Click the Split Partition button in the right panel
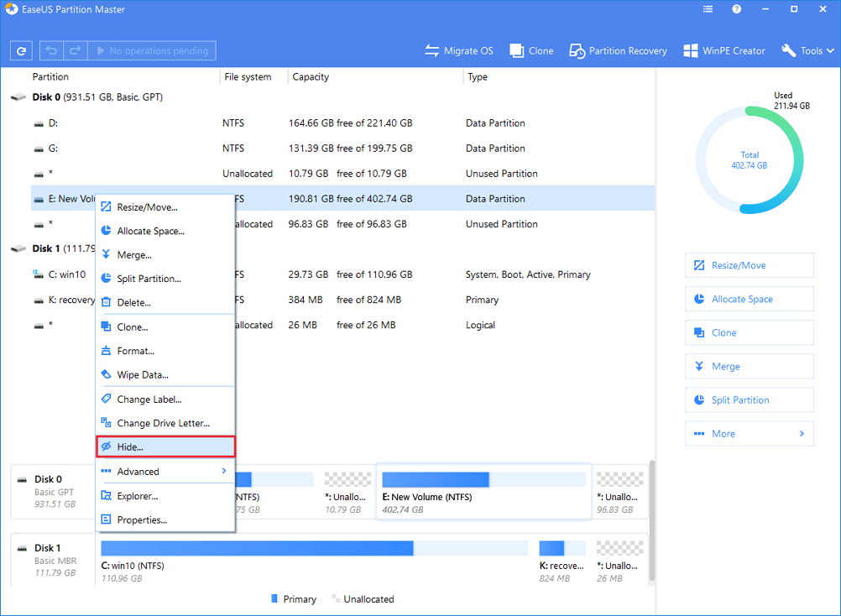Image resolution: width=841 pixels, height=616 pixels. tap(750, 400)
